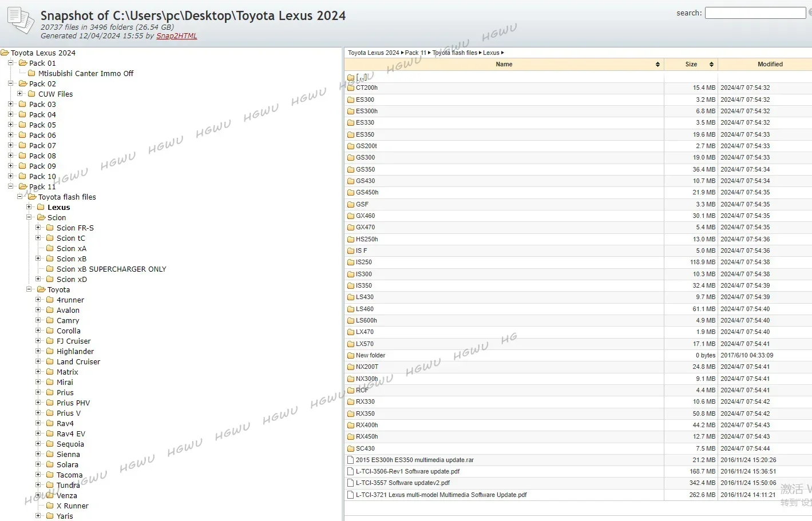Open the LS600h folder name
The height and width of the screenshot is (521, 812).
(x=366, y=320)
